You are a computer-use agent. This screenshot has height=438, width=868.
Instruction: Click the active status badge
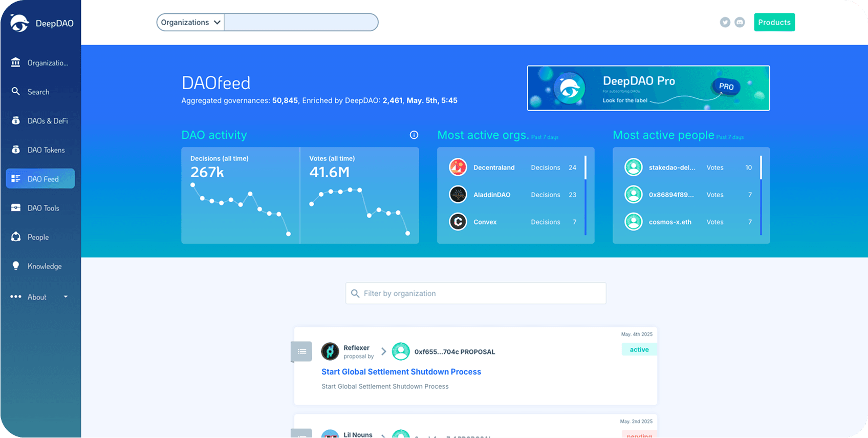point(639,349)
